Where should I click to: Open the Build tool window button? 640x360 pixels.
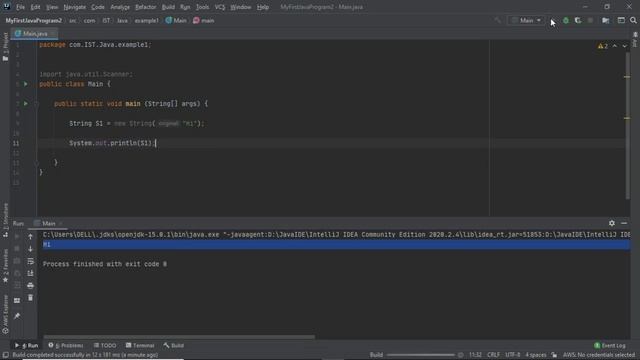tap(174, 345)
